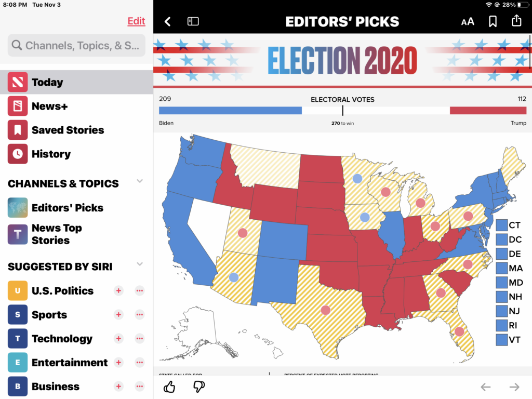Tap the back chevron in article header
Viewport: 532px width, 399px height.
coord(167,21)
